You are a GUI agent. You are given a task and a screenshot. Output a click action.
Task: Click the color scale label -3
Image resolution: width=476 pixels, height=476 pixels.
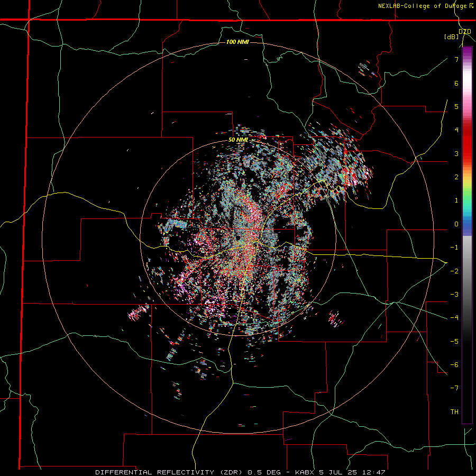(454, 295)
